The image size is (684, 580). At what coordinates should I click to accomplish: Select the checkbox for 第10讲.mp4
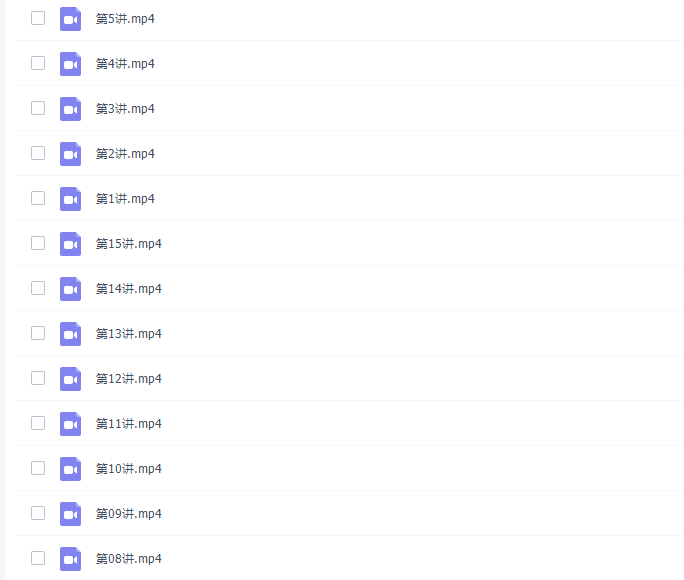pyautogui.click(x=38, y=468)
